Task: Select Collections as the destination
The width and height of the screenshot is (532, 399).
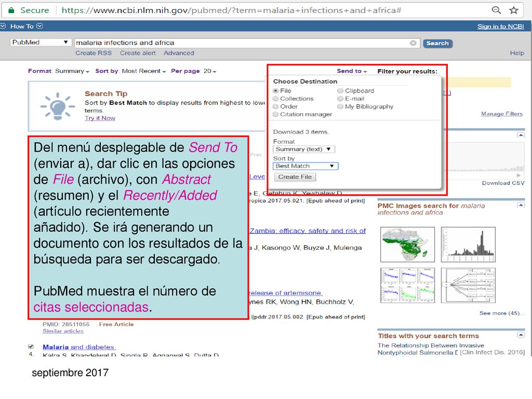Action: click(275, 98)
